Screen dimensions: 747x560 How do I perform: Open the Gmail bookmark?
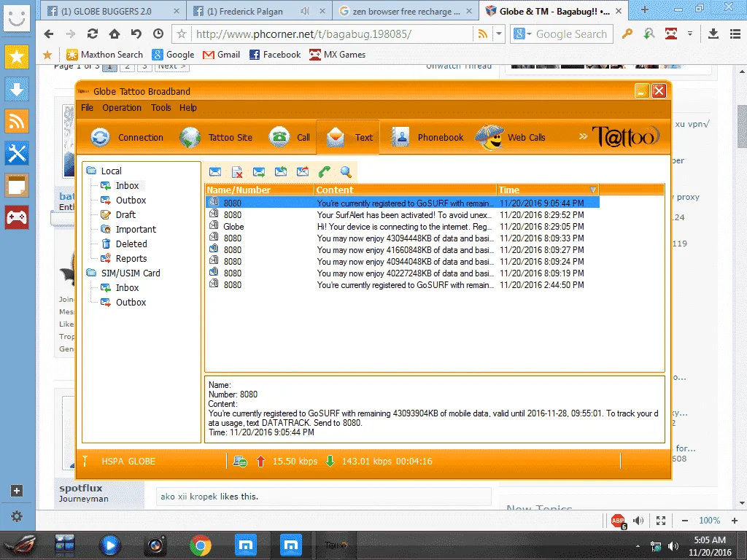coord(222,54)
